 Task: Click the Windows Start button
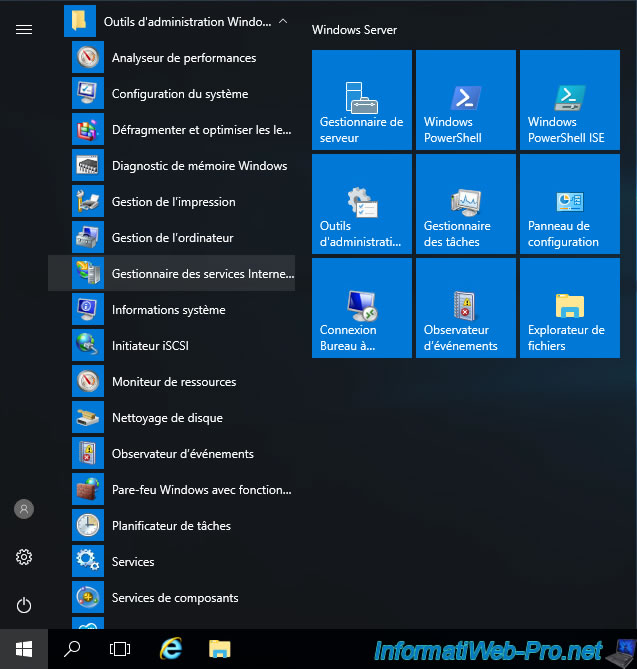(24, 649)
